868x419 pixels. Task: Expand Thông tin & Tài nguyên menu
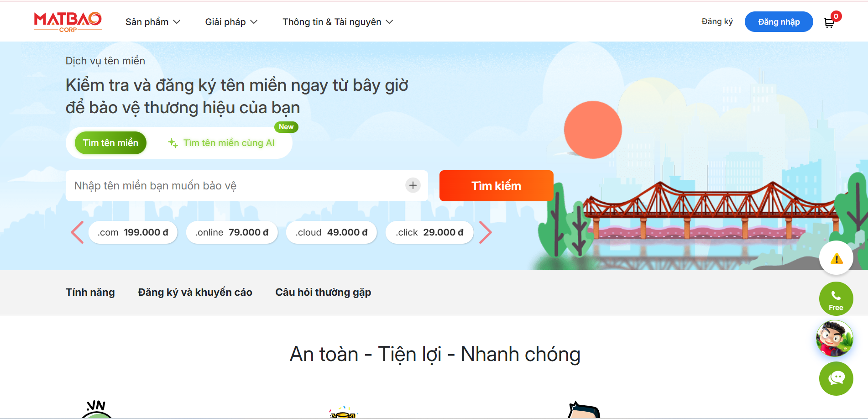[x=338, y=22]
